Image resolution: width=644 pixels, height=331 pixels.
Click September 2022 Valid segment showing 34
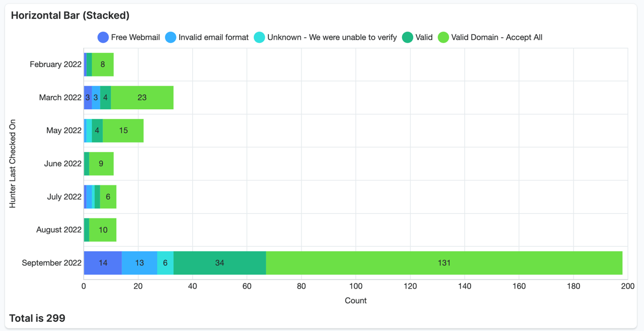219,263
